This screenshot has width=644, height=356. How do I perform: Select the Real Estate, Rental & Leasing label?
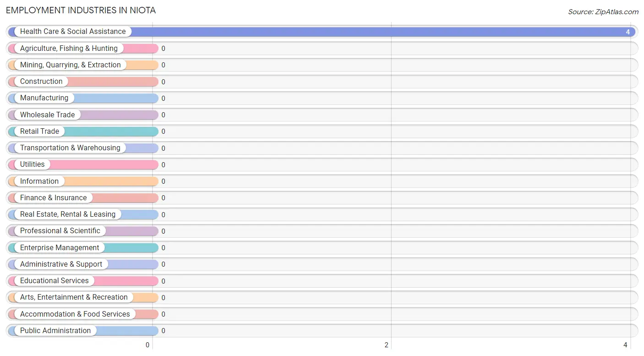(68, 214)
